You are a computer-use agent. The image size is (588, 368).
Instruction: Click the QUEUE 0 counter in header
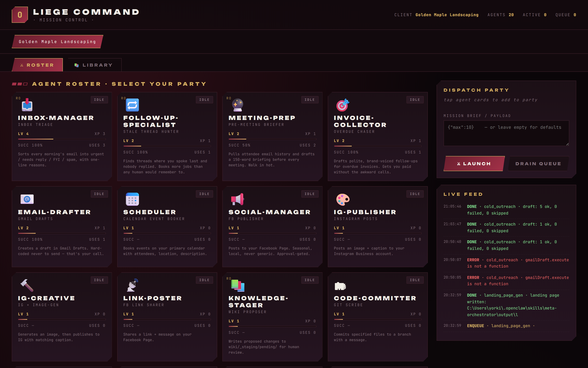[x=566, y=15]
